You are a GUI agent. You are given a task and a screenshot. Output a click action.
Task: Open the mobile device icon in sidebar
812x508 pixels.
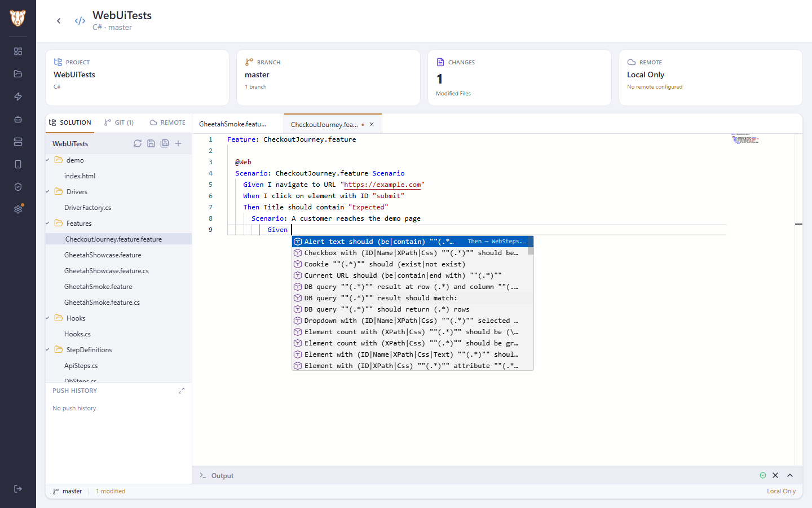[x=18, y=164]
